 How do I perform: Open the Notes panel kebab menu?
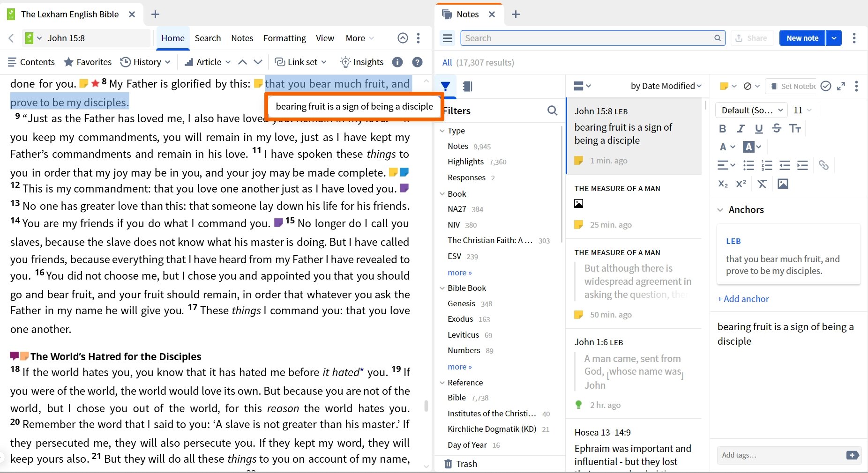click(x=854, y=38)
